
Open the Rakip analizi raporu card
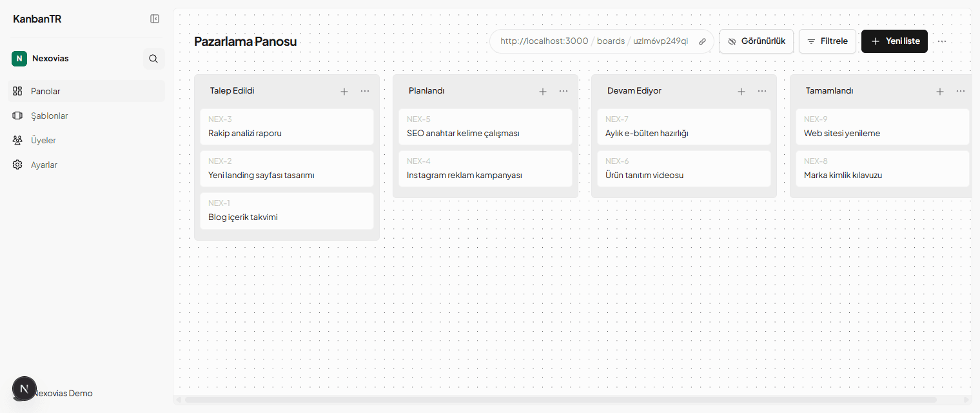pos(287,126)
